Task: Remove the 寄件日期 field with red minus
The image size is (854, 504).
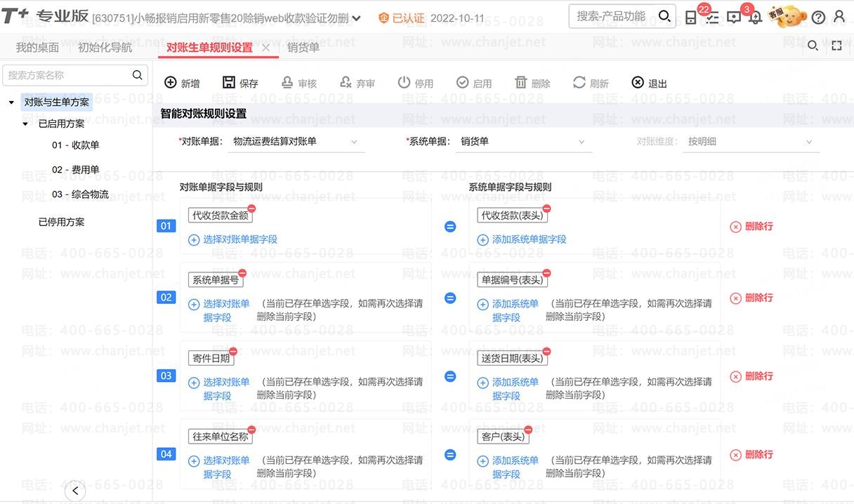Action: (233, 352)
